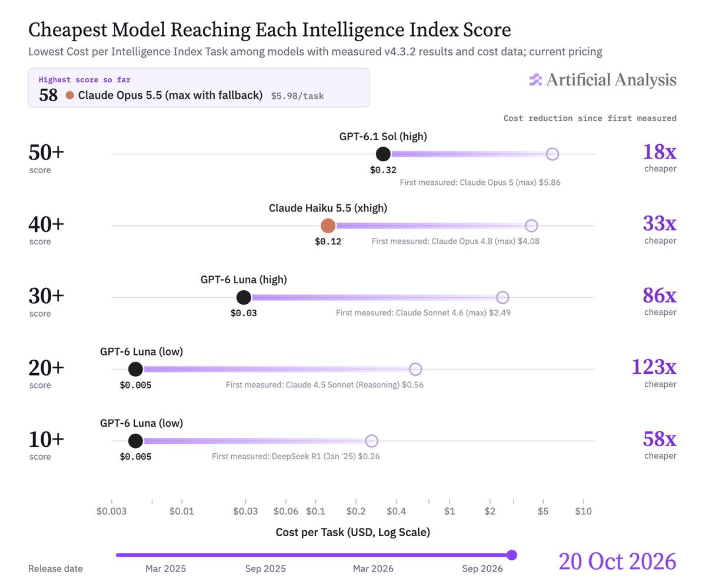Image resolution: width=706 pixels, height=588 pixels.
Task: Select the Claude Haiku 5.5 orange marker
Action: pos(328,226)
